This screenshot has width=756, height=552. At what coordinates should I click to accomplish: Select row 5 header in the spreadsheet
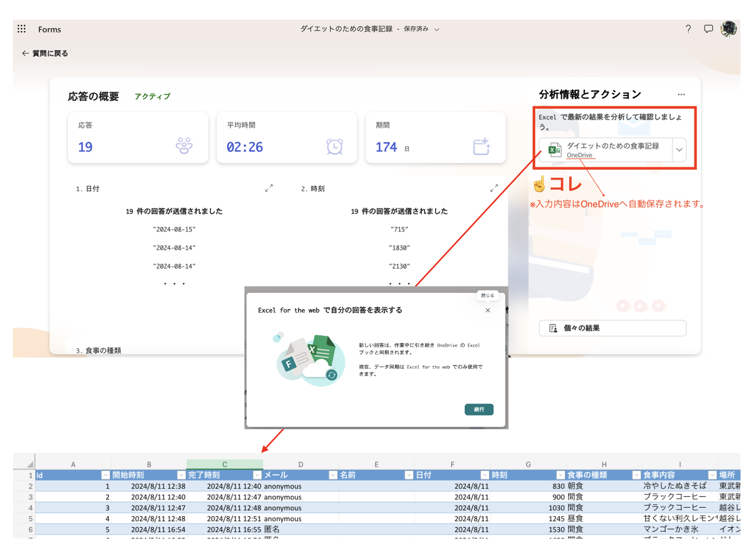[x=24, y=518]
